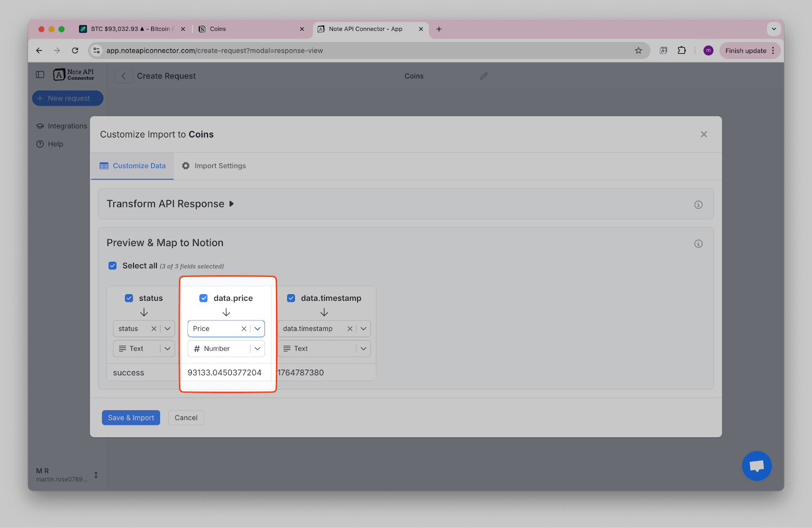This screenshot has width=812, height=528.
Task: Clear the data.timestamp property mapping
Action: pyautogui.click(x=350, y=329)
